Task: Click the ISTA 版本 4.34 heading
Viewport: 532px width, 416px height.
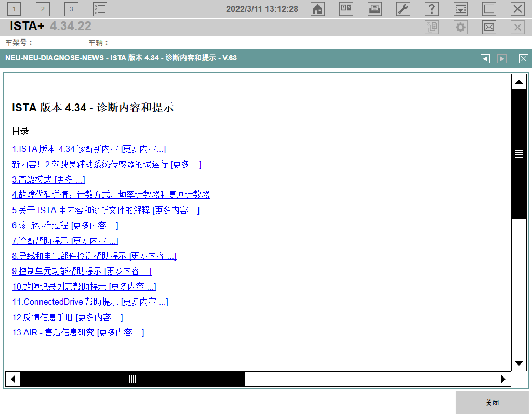Action: tap(93, 108)
